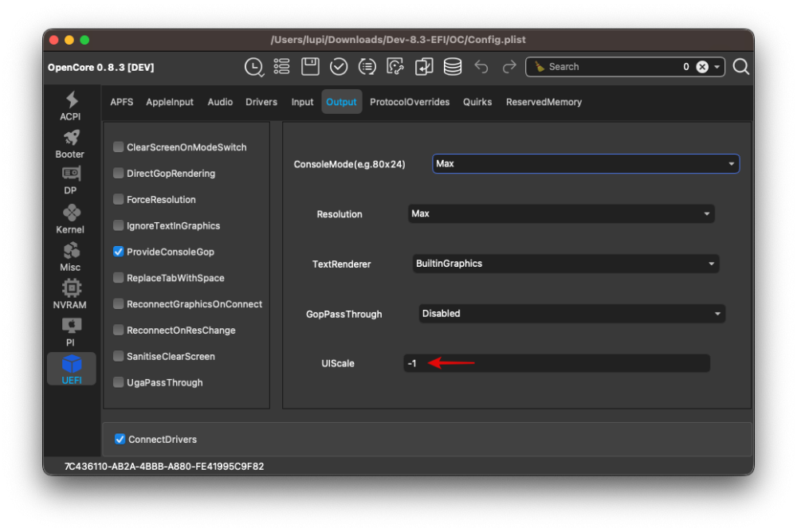Click the export document arrow icon
The height and width of the screenshot is (532, 797).
tap(423, 67)
